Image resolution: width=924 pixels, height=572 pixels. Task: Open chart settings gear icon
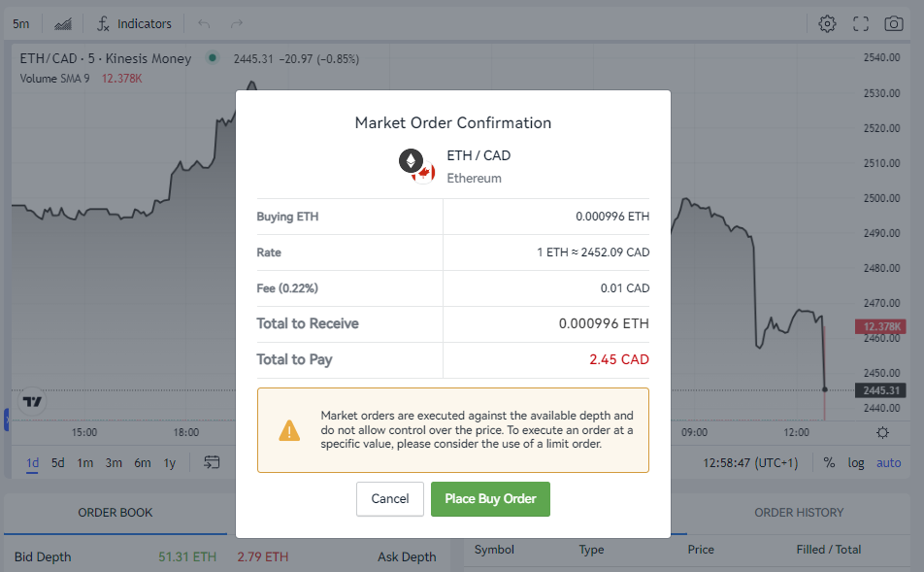tap(827, 23)
